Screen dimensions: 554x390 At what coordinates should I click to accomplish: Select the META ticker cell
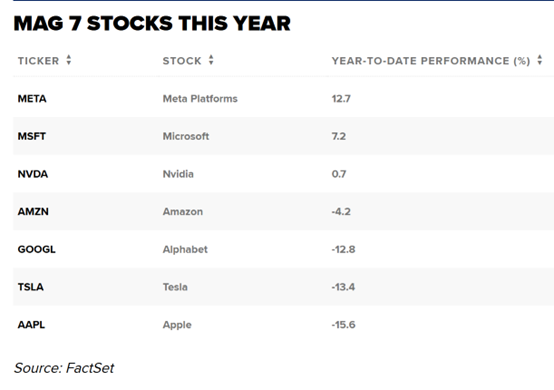tap(32, 99)
